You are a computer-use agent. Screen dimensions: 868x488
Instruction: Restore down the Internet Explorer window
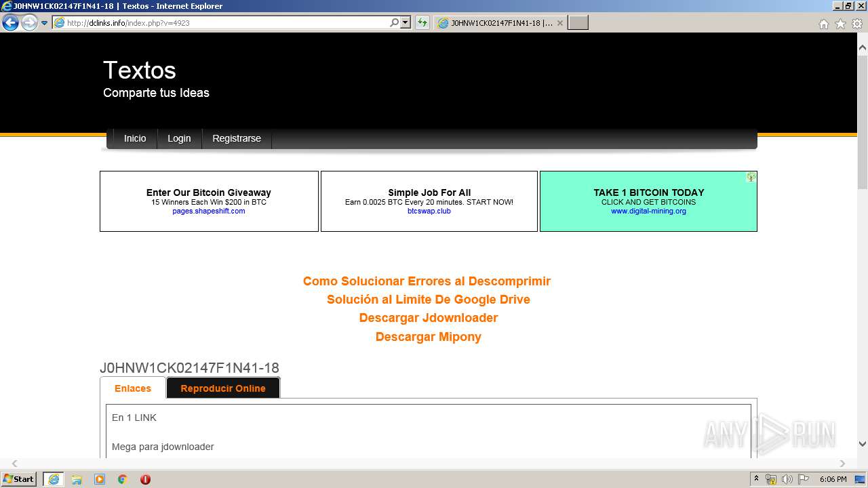[x=848, y=5]
